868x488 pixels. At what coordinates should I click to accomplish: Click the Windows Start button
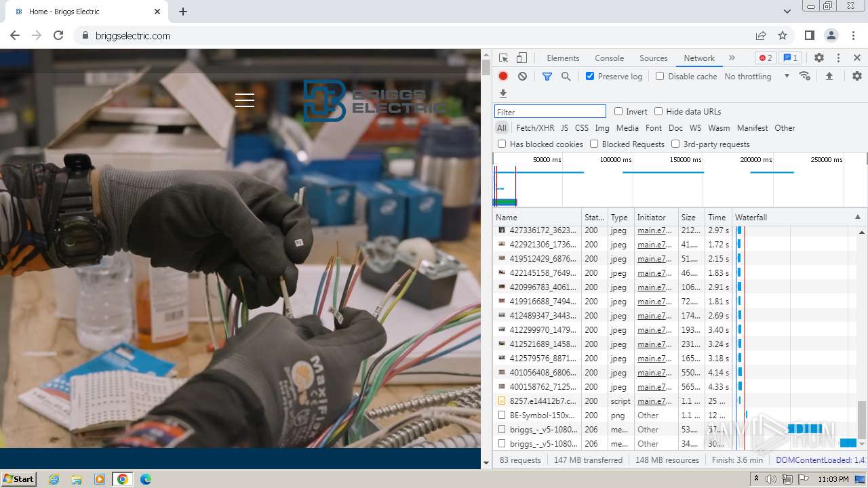tap(18, 479)
